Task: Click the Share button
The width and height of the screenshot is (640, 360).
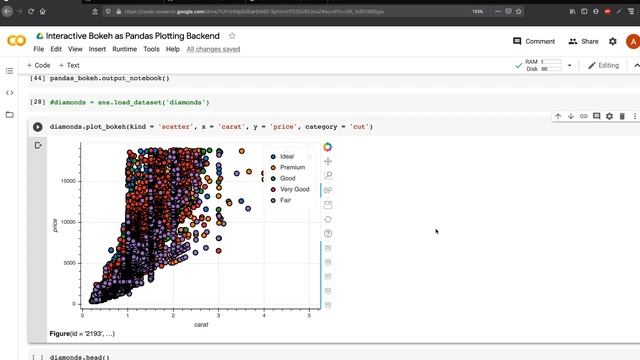Action: click(583, 41)
